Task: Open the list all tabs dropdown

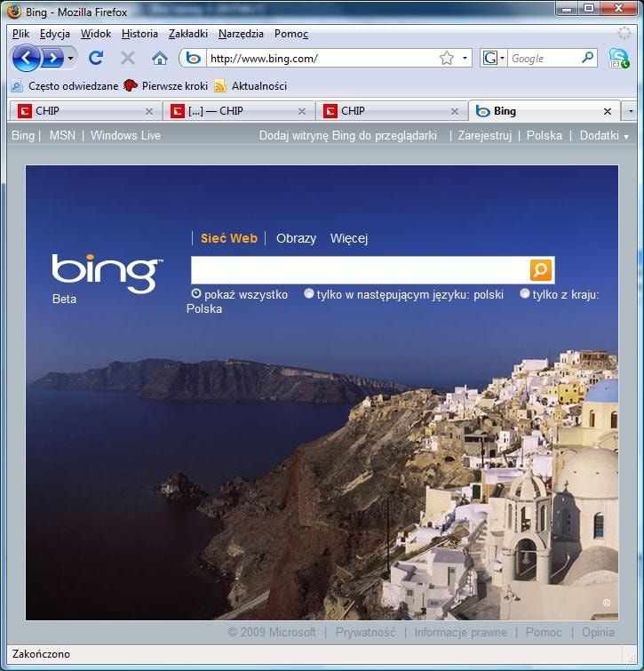Action: (630, 111)
